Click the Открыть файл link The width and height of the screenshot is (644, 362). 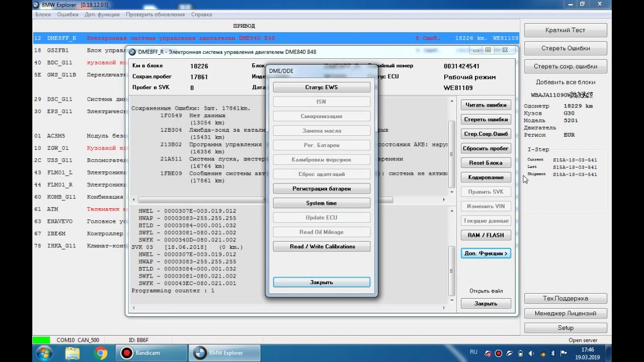[486, 291]
